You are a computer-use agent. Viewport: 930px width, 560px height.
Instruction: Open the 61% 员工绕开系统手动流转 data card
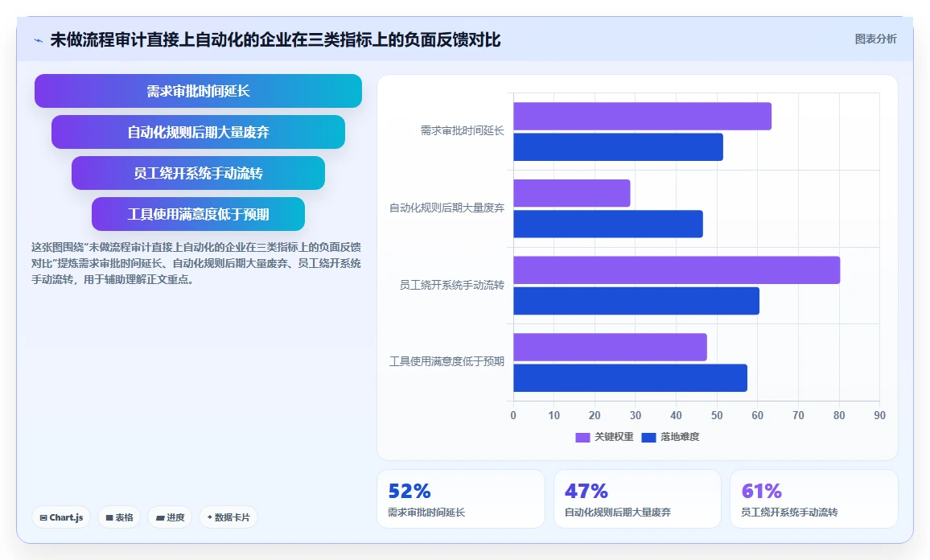814,499
